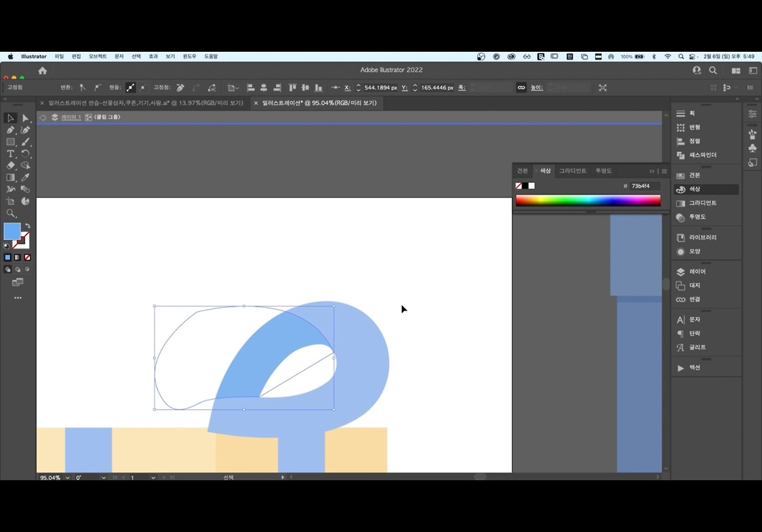The image size is (762, 532).
Task: Open the Arrange Documents icon
Action: [736, 70]
